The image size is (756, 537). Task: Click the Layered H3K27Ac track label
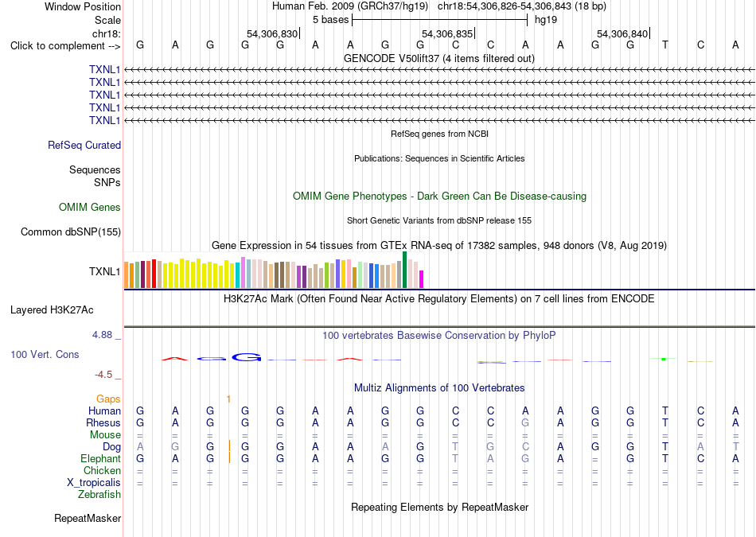pos(52,310)
